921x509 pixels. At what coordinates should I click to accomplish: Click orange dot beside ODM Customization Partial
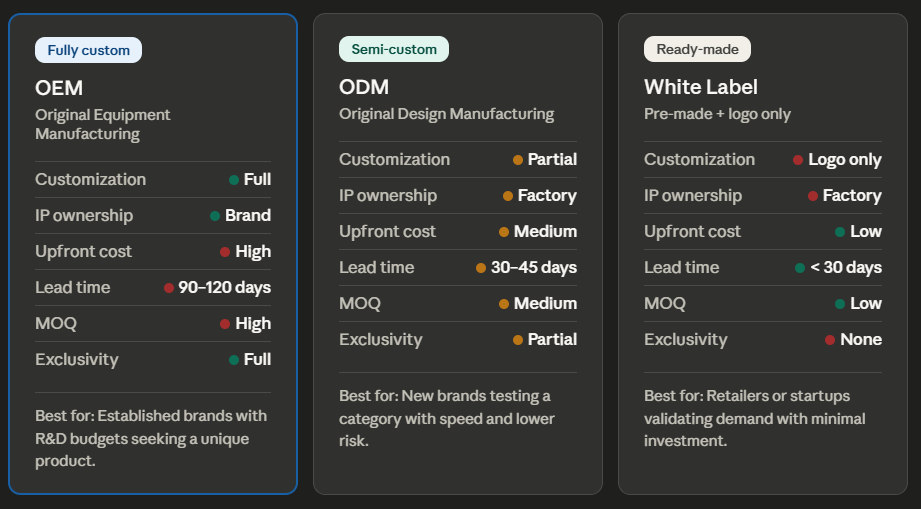click(x=518, y=160)
